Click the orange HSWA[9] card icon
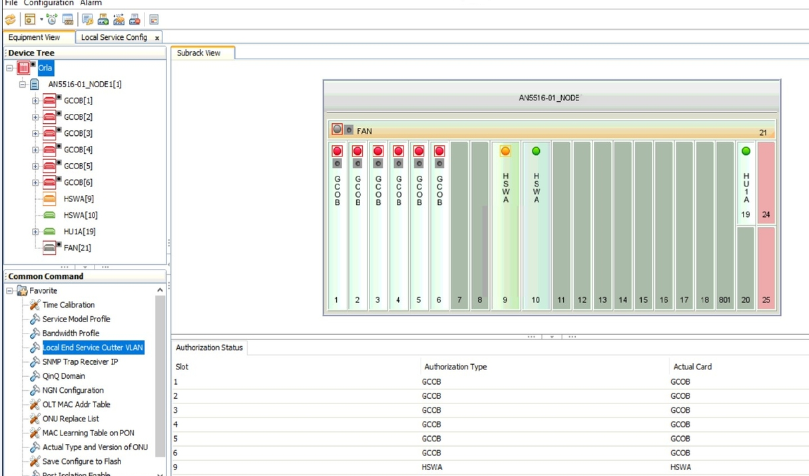The height and width of the screenshot is (476, 809). click(51, 199)
